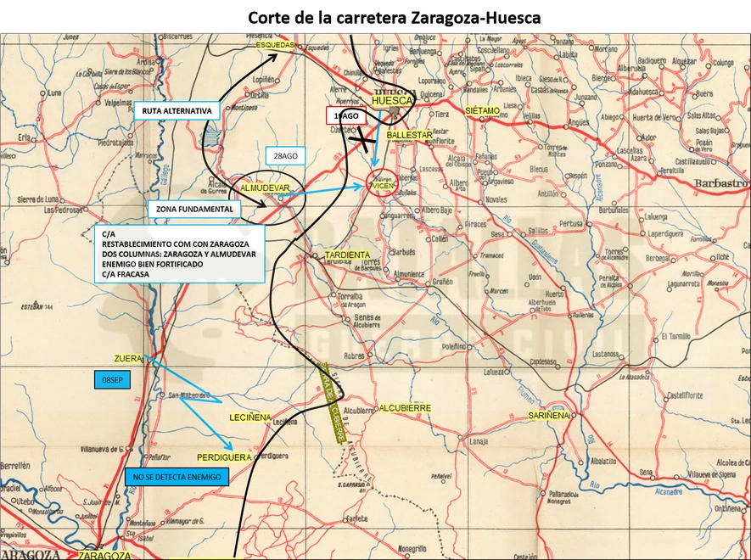This screenshot has width=751, height=560.
Task: Click the black X mark near Huesca
Action: pos(362,141)
